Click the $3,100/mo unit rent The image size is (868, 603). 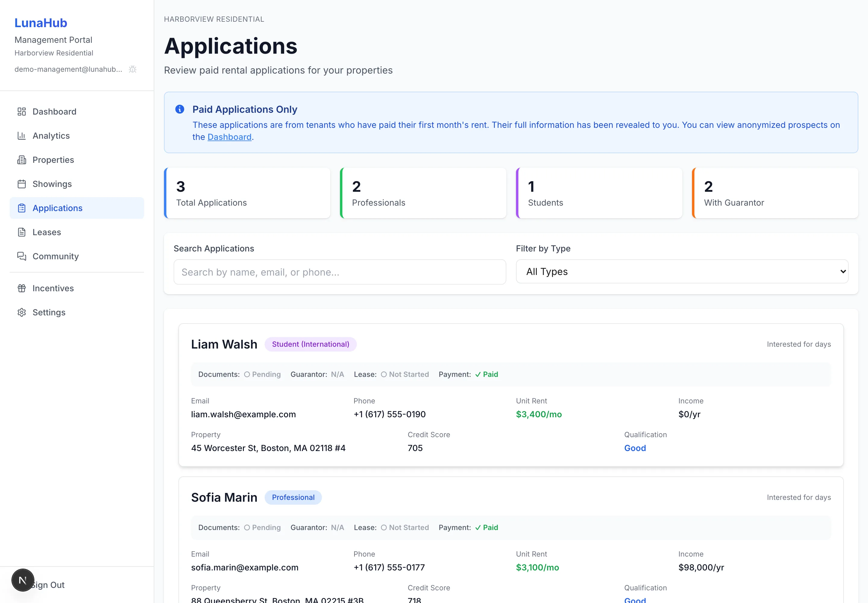tap(537, 567)
